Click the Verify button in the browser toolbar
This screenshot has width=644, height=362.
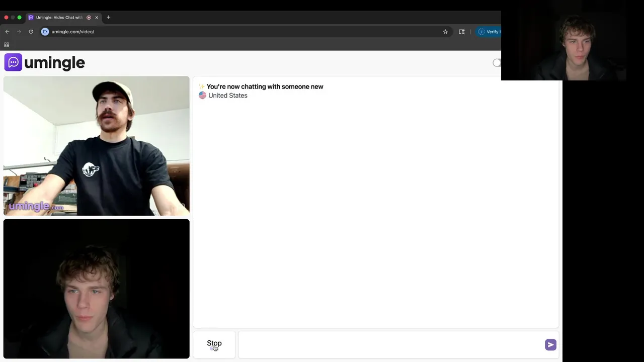pyautogui.click(x=489, y=32)
